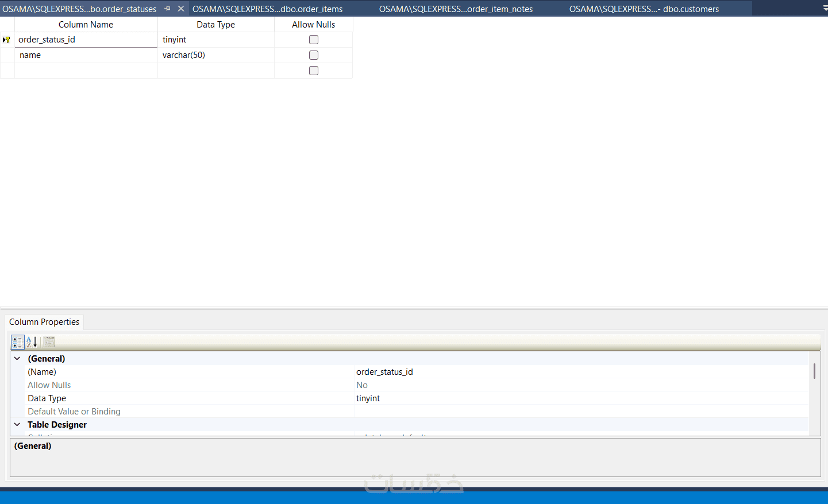Viewport: 828px width, 504px height.
Task: Switch to the dbo.order_items tab
Action: 267,9
